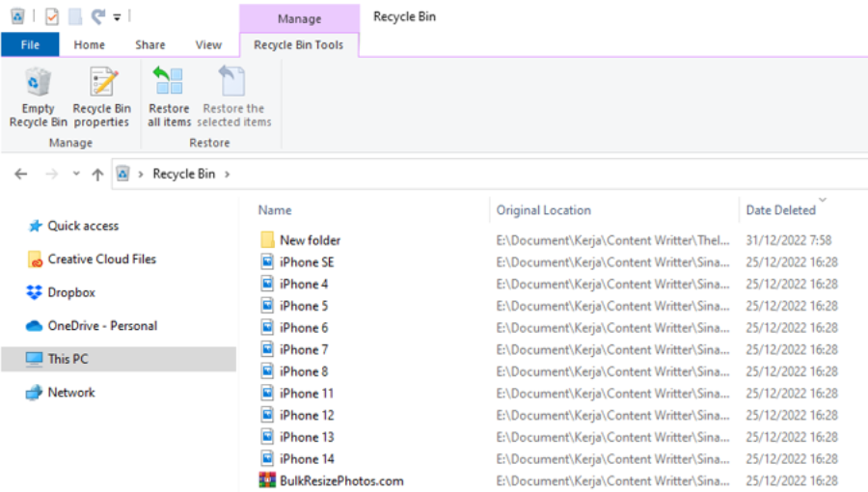The image size is (868, 492).
Task: Open the File menu tab
Action: tap(30, 44)
